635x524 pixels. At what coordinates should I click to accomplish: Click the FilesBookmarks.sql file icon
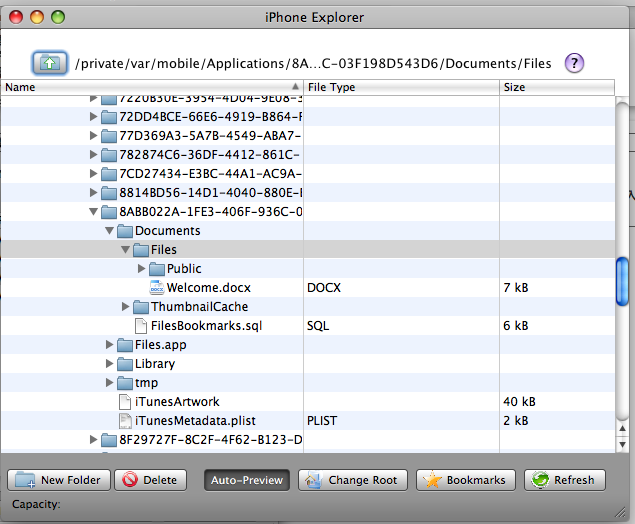point(141,326)
